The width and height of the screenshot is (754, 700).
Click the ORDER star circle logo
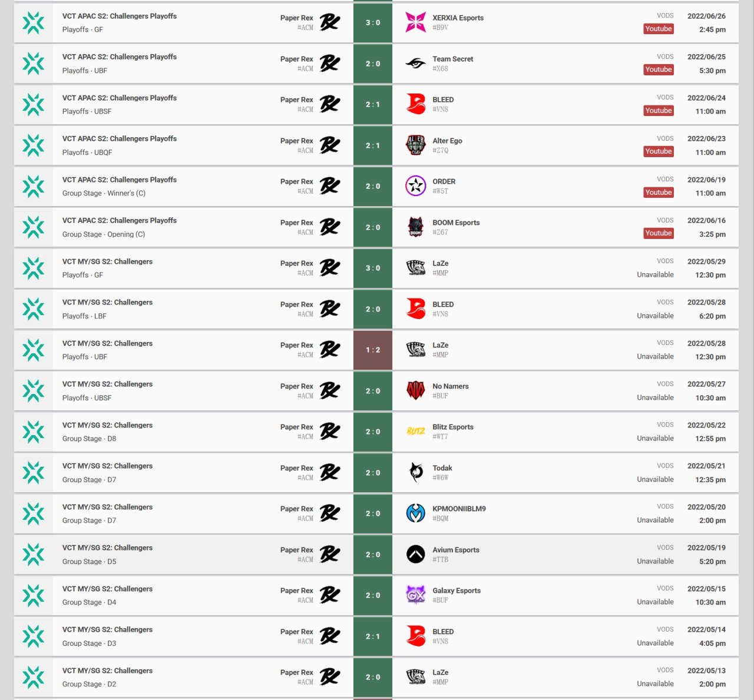[415, 186]
